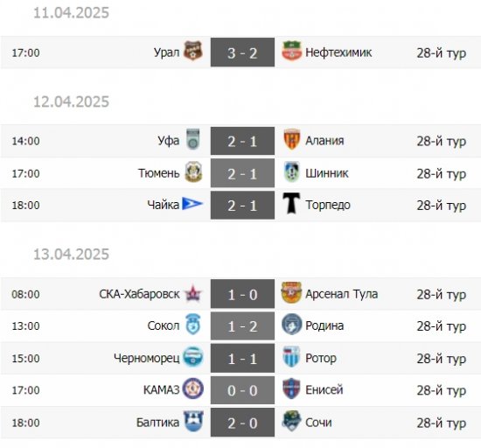Click 28-й тур in Уфа match row
Viewport: 481px width, 448px height.
click(x=442, y=142)
